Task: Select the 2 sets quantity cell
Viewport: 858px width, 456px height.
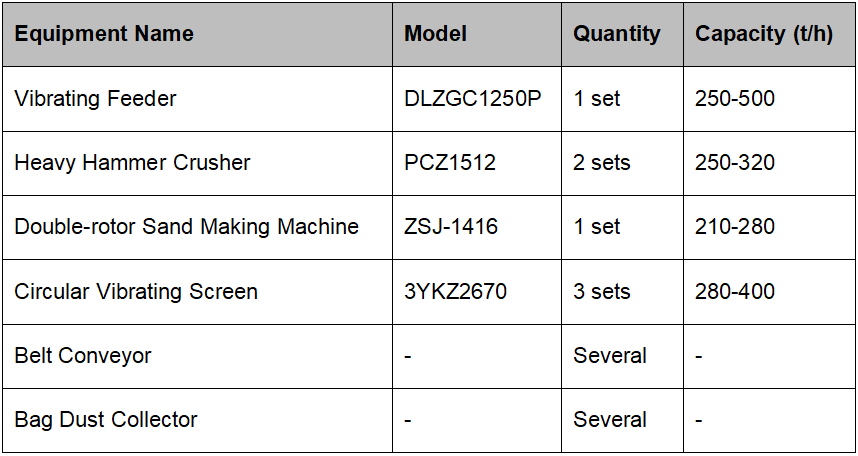Action: coord(602,163)
